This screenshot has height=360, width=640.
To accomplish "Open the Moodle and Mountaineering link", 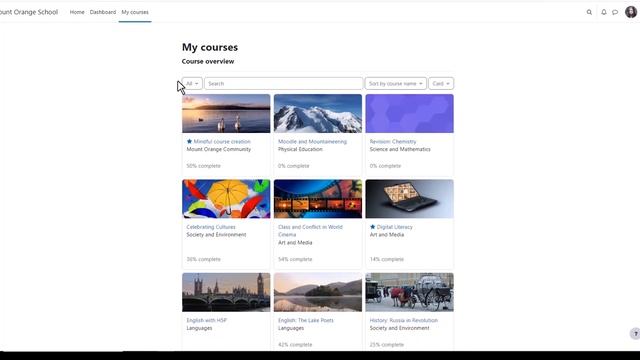I will (312, 141).
